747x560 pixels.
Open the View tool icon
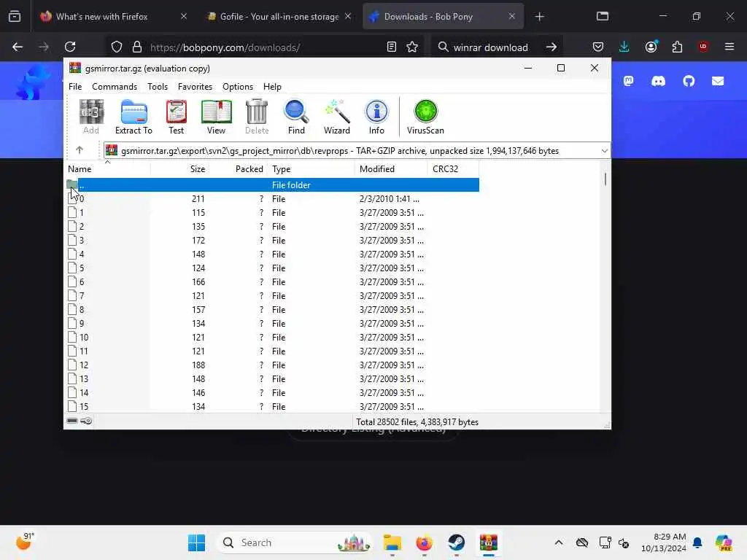click(x=216, y=117)
